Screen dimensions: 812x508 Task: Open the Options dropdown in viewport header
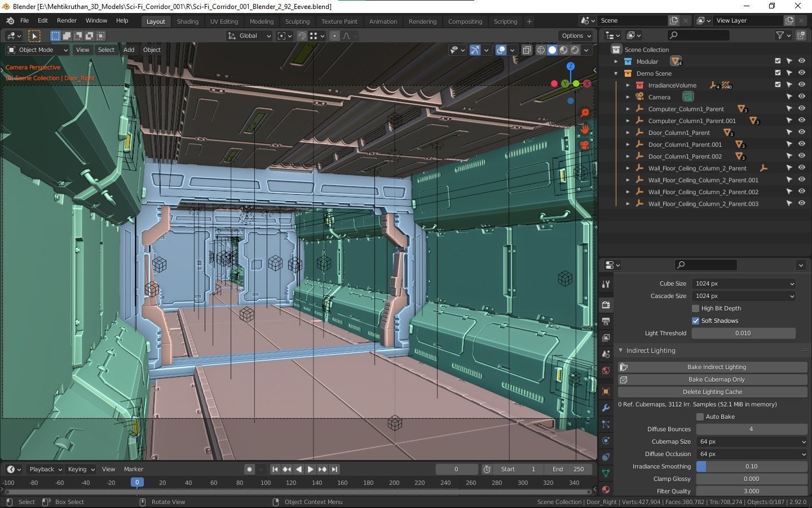[x=576, y=36]
